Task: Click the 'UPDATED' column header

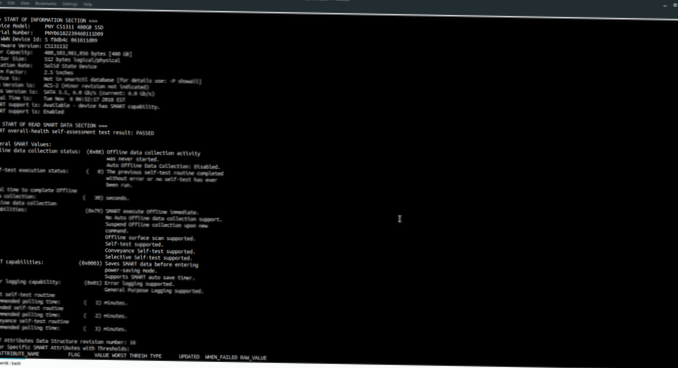Action: (x=189, y=357)
